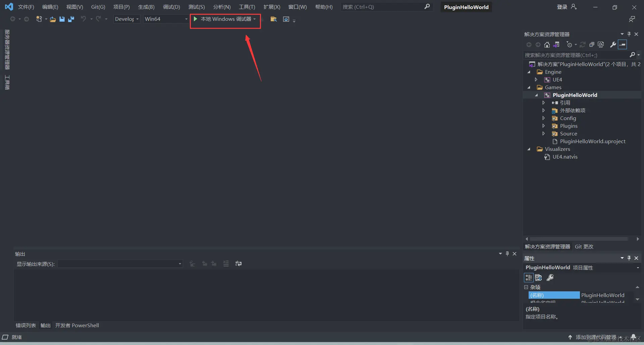Open the 工具箱 side tab

7,82
